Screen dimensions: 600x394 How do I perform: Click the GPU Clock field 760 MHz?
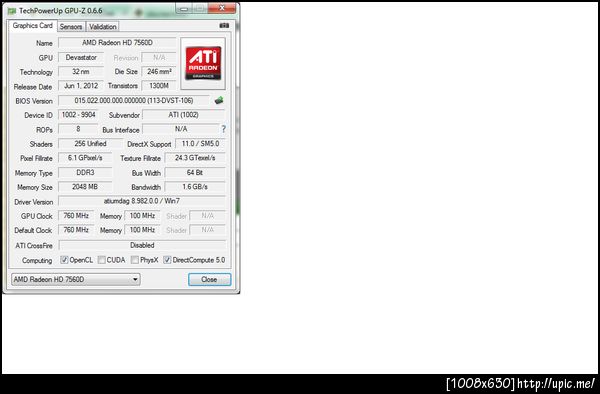point(76,216)
